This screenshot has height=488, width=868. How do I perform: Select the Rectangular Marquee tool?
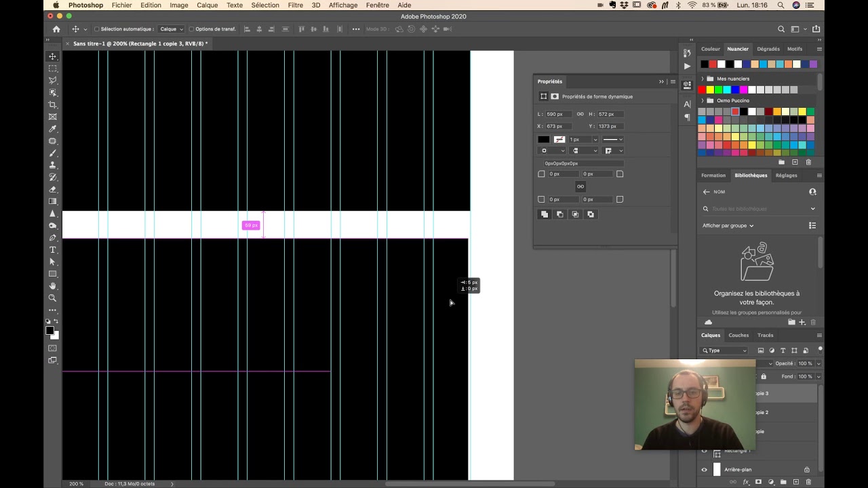(53, 68)
